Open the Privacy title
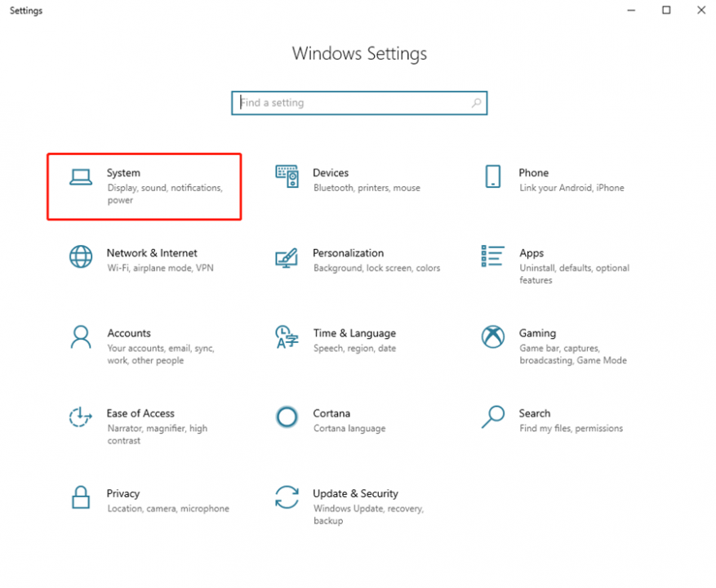 [123, 494]
